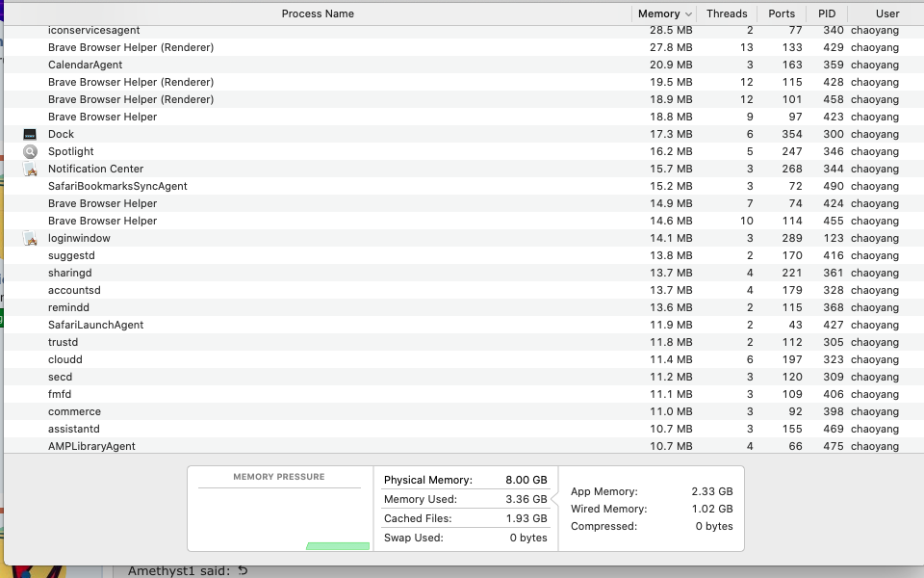Click the 14.1 MB memory cell
Viewport: 924px width, 578px height.
(x=671, y=238)
